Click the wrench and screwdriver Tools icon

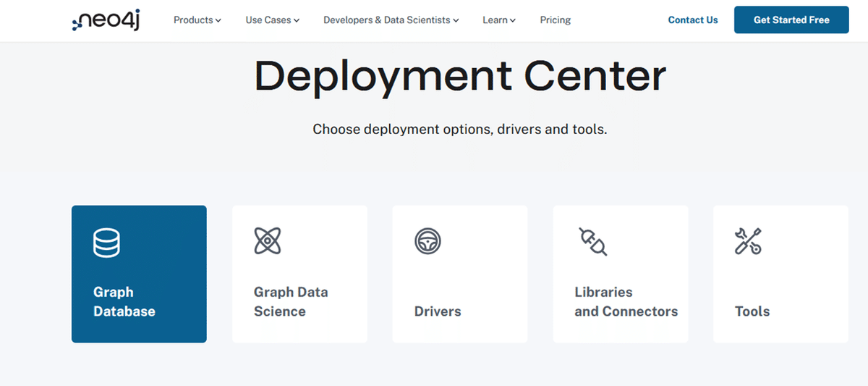pos(748,241)
